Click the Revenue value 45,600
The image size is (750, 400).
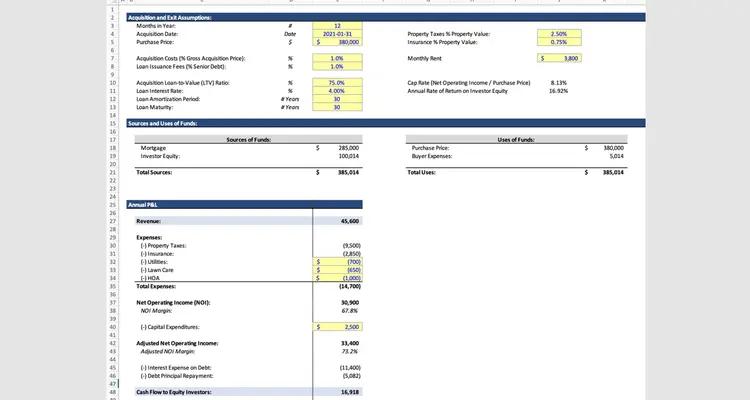350,221
